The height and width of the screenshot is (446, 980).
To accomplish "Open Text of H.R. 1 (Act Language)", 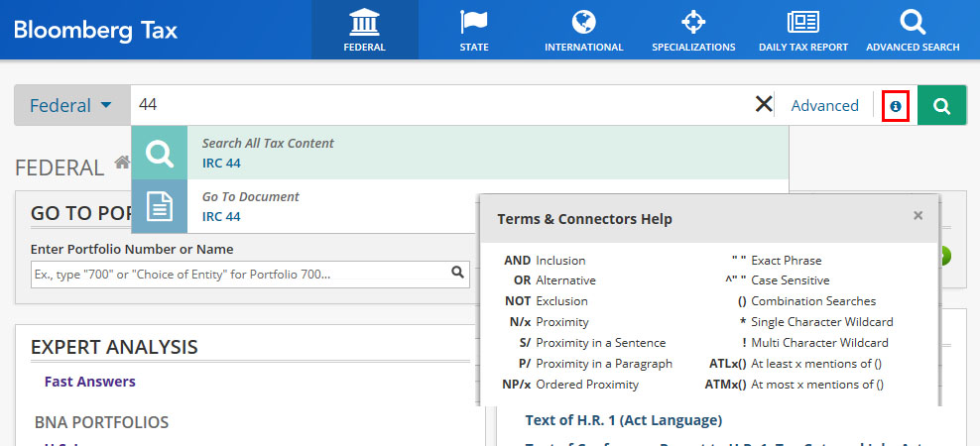I will click(x=623, y=420).
